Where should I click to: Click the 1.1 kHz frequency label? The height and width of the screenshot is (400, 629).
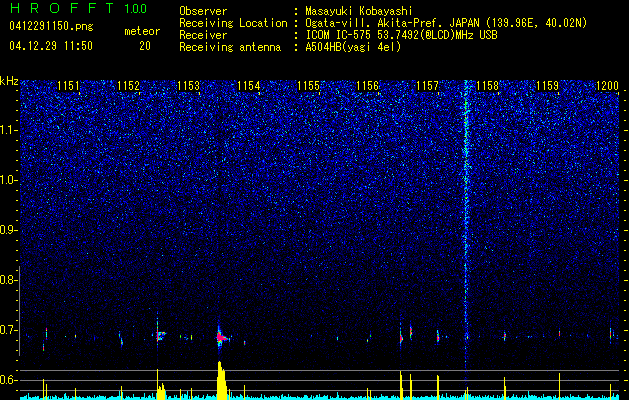click(x=8, y=130)
